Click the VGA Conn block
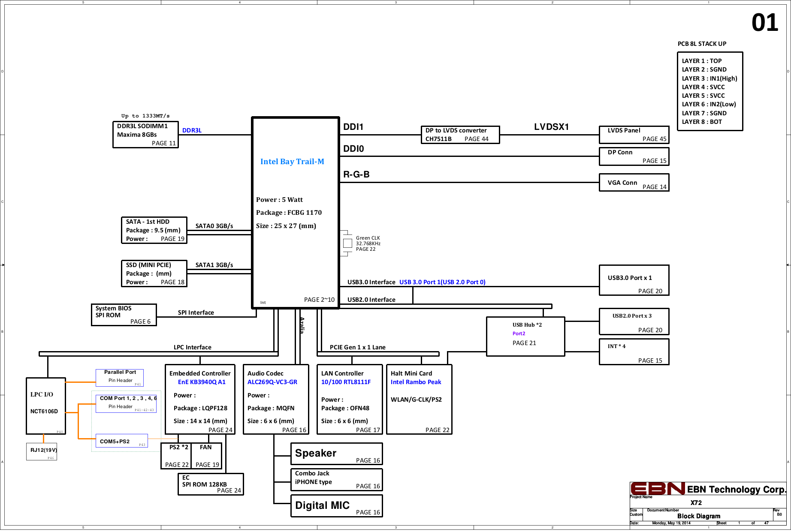The image size is (791, 532). point(634,183)
